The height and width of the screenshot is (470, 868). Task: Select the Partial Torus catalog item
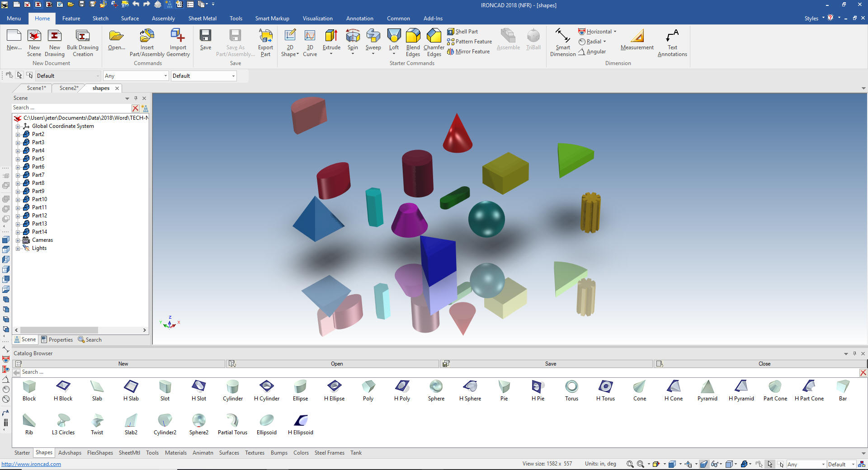(x=232, y=421)
